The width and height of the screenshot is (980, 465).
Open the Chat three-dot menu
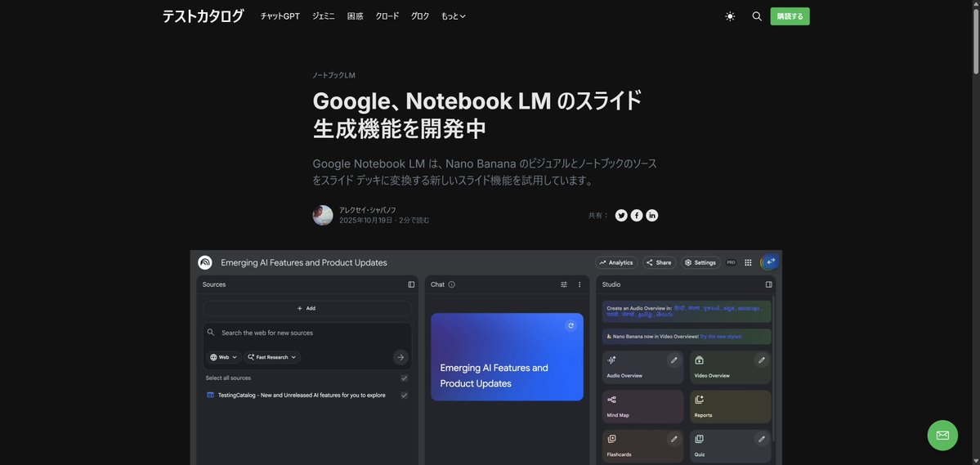579,284
